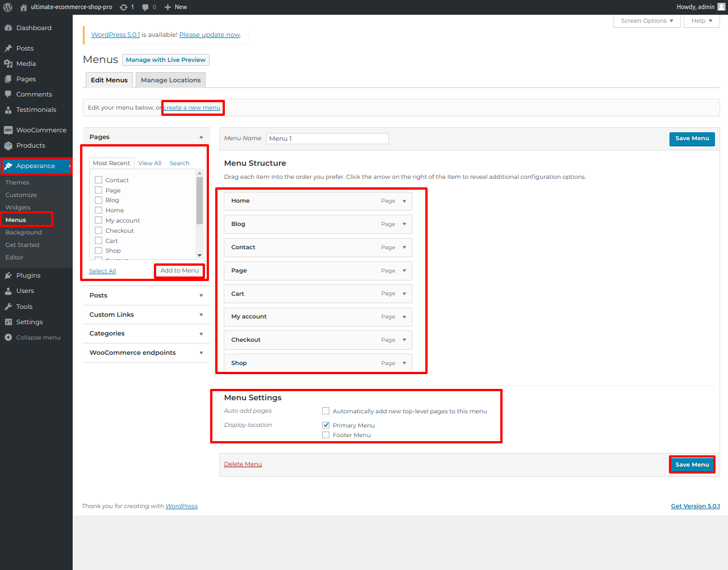The height and width of the screenshot is (570, 728).
Task: Click the Tools wrench icon
Action: tap(9, 307)
